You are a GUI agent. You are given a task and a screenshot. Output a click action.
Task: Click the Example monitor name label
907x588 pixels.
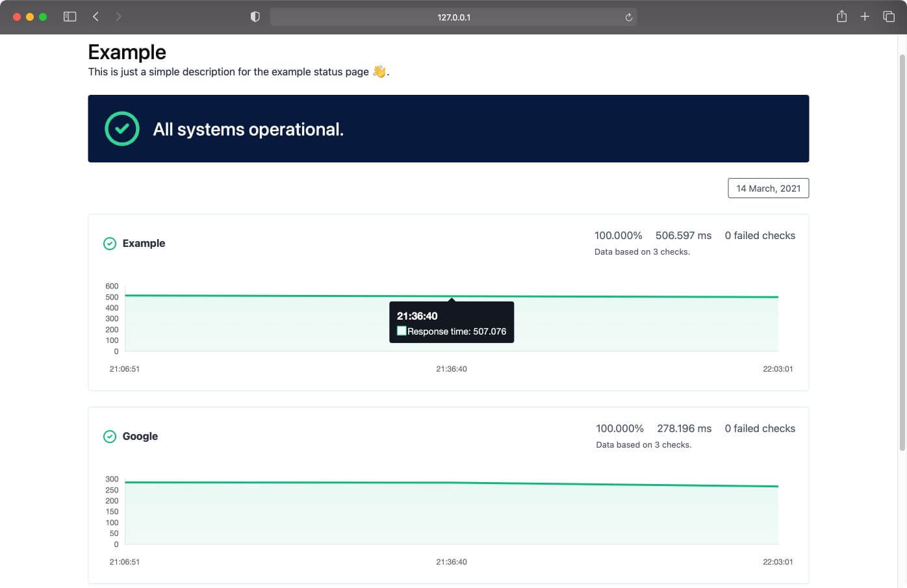(x=144, y=243)
